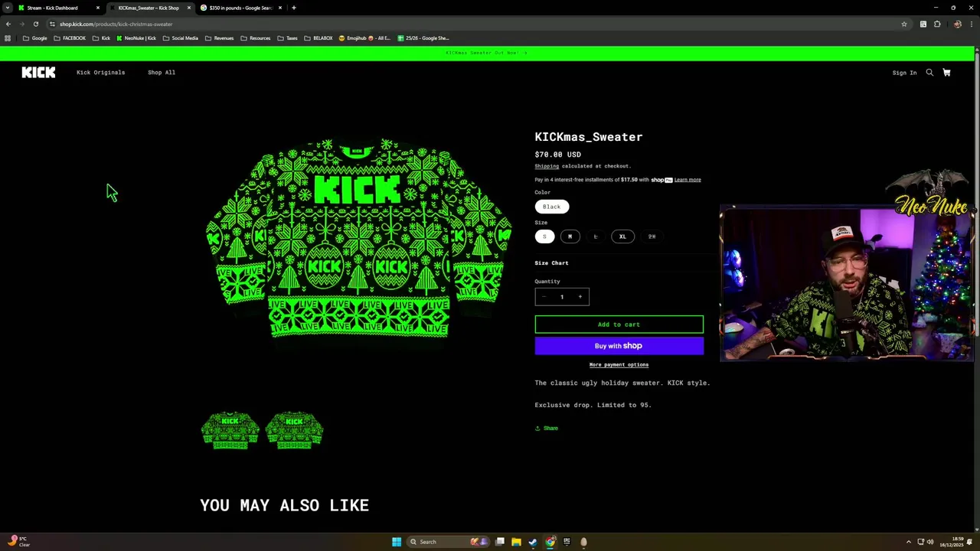Click Learn more about Shop Pay

pos(688,180)
